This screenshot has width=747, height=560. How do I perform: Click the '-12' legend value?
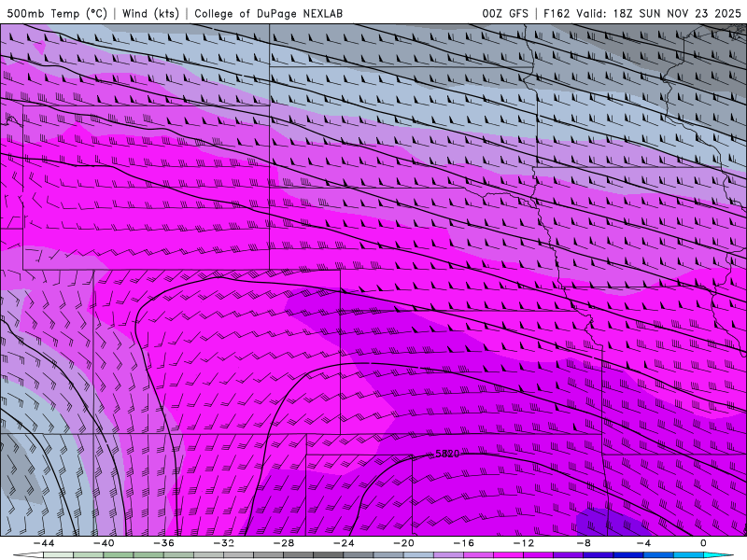[x=524, y=543]
